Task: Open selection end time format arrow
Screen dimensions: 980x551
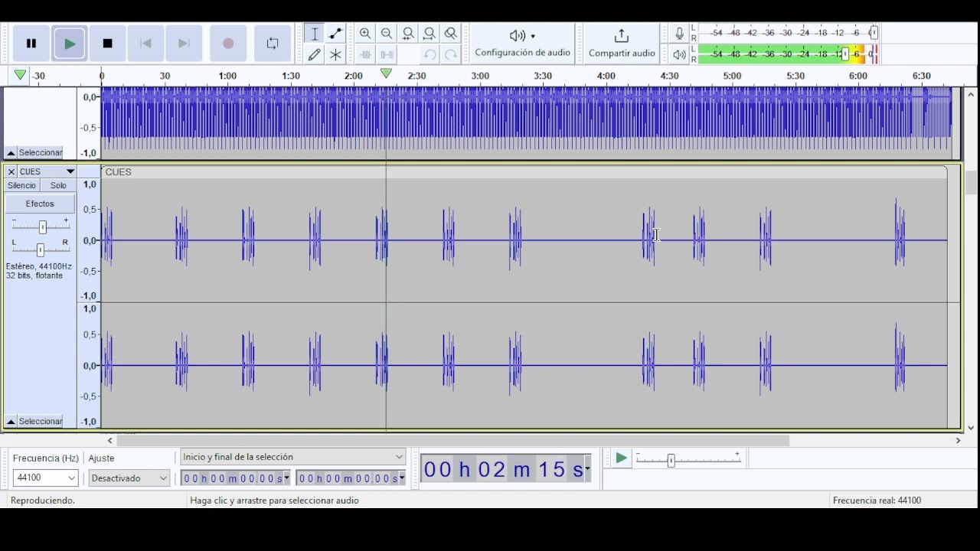Action: [402, 478]
